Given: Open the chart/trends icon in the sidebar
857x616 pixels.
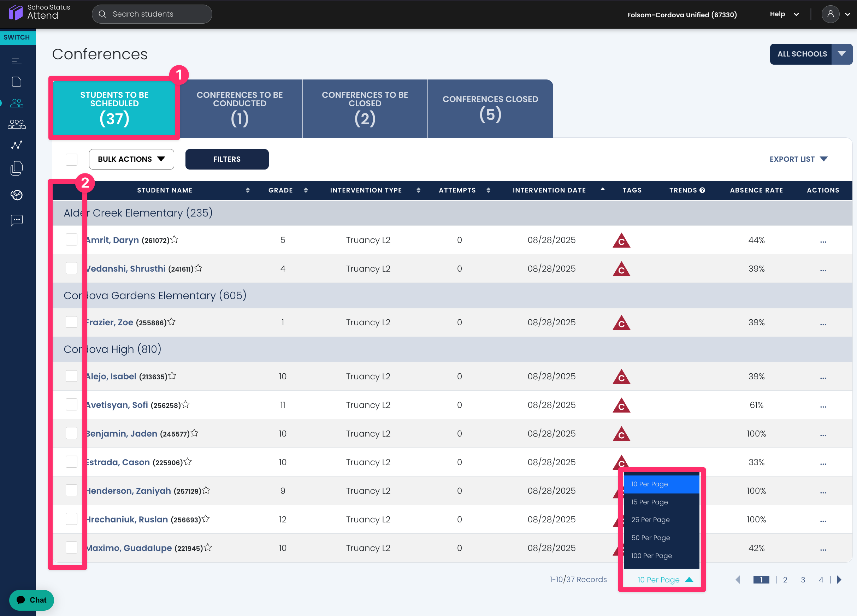Looking at the screenshot, I should pyautogui.click(x=17, y=145).
